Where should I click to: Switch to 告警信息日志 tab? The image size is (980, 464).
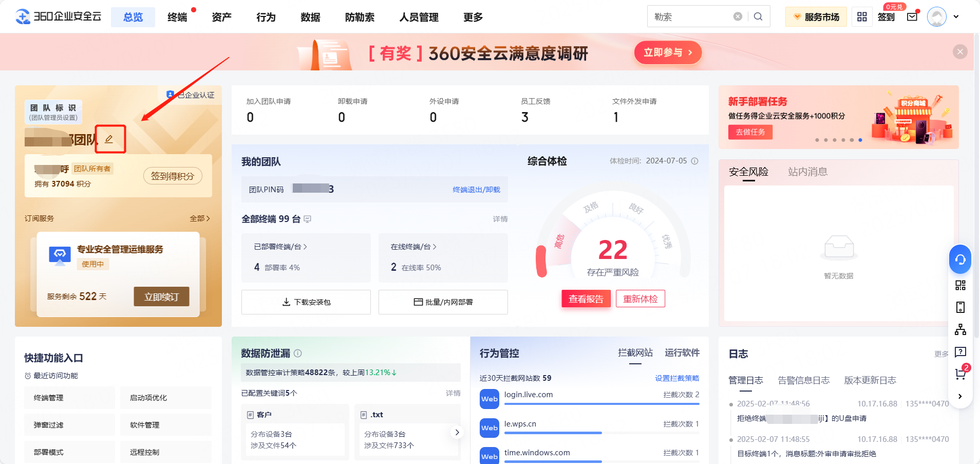[x=803, y=380]
